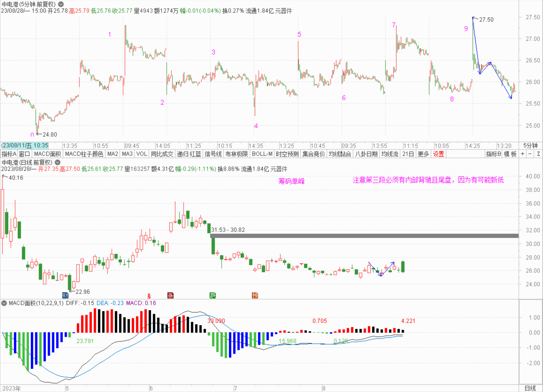
Task: Select the 八卦日期 indicator tab
Action: [366, 154]
